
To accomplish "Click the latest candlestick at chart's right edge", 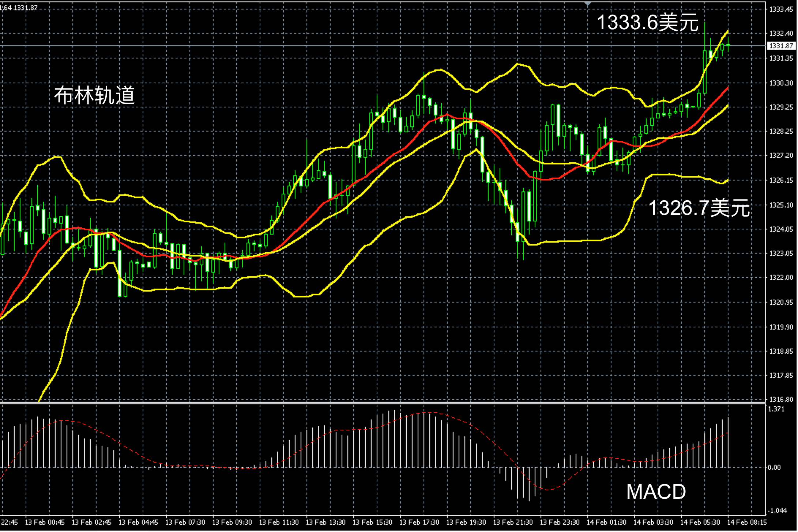I will tap(728, 45).
